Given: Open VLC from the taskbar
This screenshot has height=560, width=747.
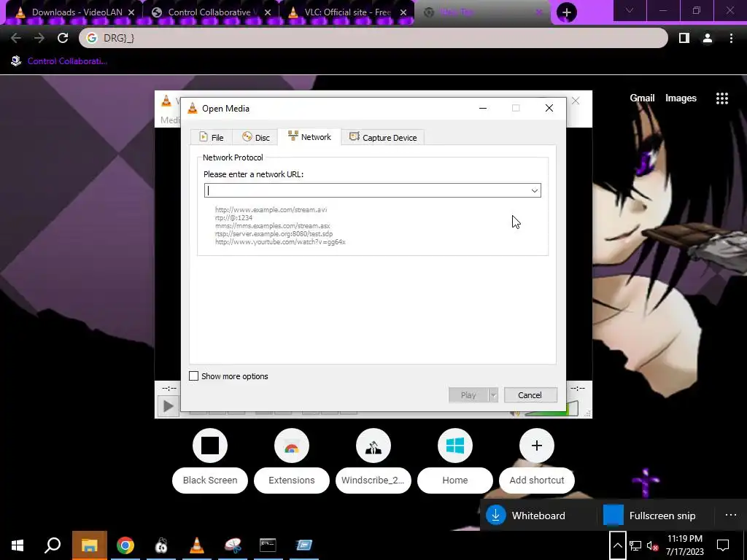Looking at the screenshot, I should 197,545.
